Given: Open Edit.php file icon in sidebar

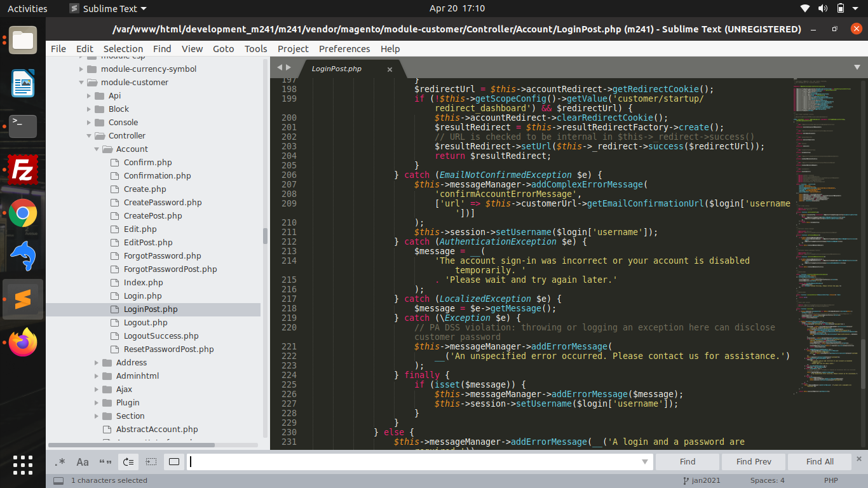Looking at the screenshot, I should pyautogui.click(x=114, y=229).
